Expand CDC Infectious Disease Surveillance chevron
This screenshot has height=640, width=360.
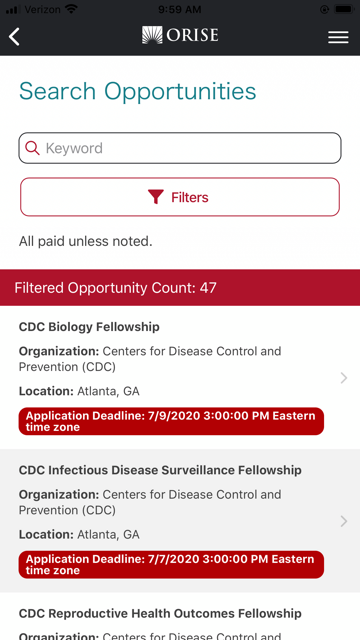tap(344, 521)
